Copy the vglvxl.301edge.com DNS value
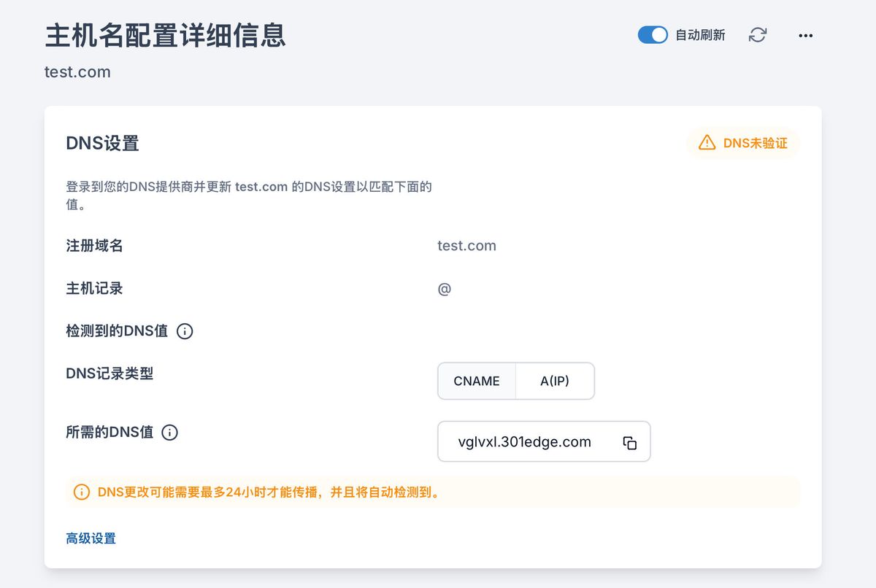This screenshot has height=588, width=876. tap(630, 443)
